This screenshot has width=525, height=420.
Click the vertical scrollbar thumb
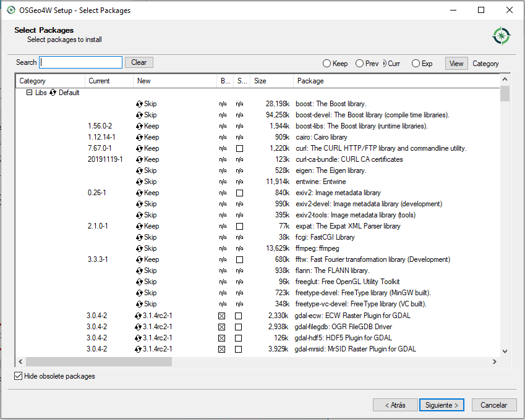pos(505,93)
